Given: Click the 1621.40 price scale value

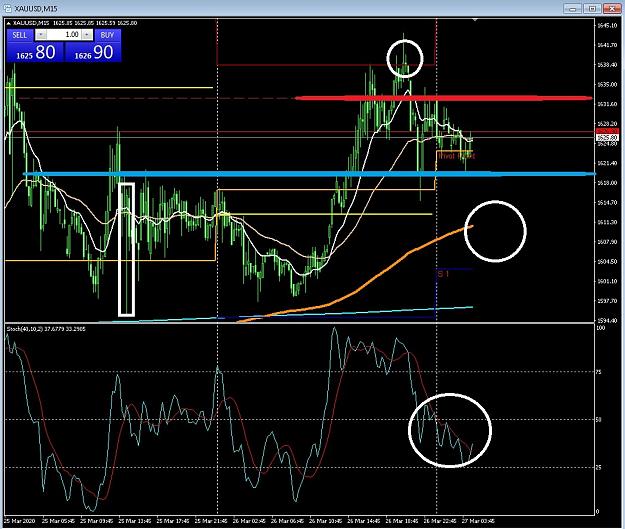Looking at the screenshot, I should [x=607, y=163].
